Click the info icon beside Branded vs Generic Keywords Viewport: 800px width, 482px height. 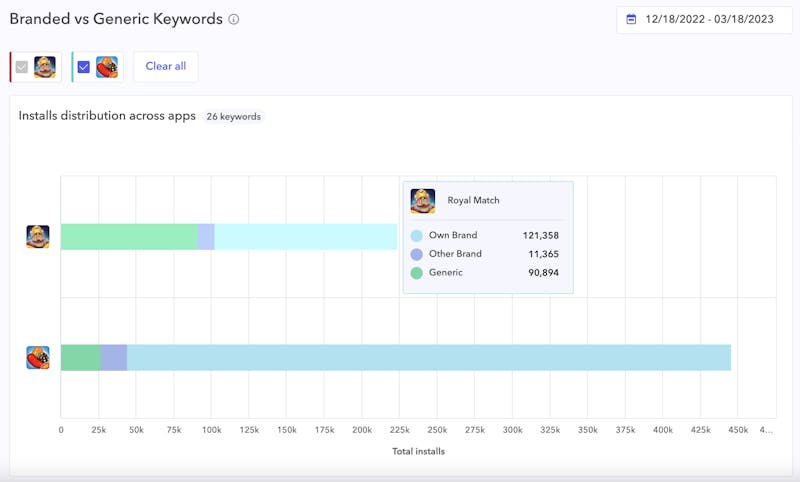point(234,19)
